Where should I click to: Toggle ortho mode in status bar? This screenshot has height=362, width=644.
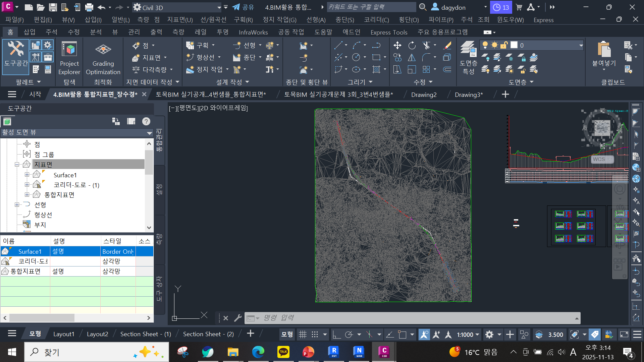pos(336,334)
